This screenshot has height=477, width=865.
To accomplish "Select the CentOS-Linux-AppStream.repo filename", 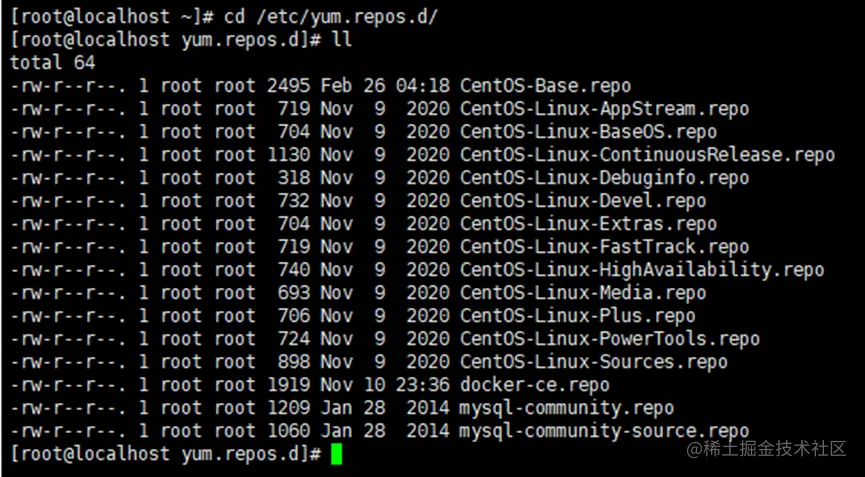I will pyautogui.click(x=605, y=109).
